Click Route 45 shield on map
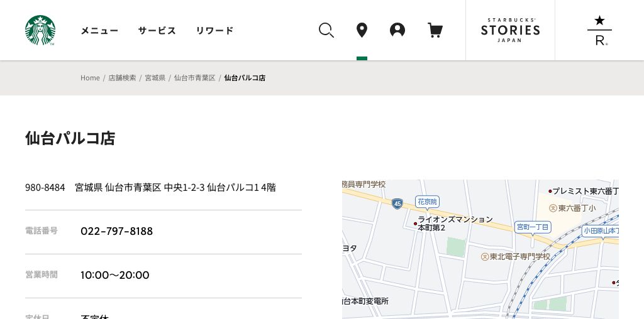This screenshot has width=644, height=319. [x=397, y=204]
